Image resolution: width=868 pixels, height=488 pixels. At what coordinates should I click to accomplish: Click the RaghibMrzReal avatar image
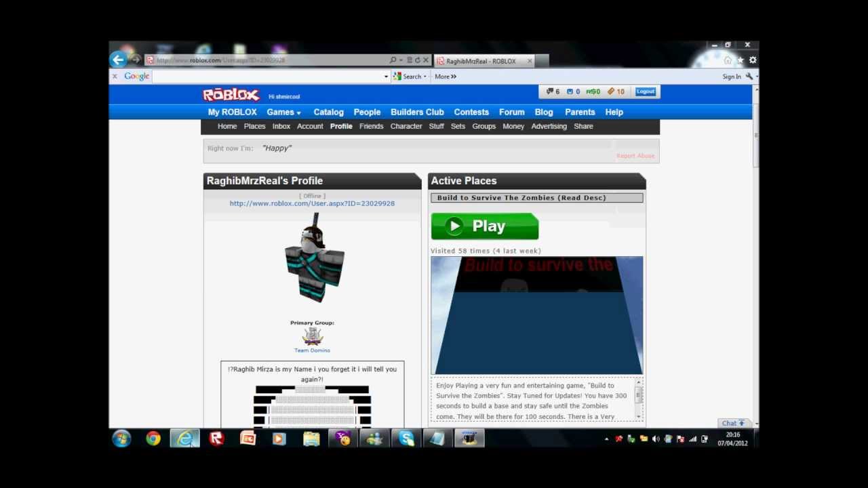[x=314, y=259]
